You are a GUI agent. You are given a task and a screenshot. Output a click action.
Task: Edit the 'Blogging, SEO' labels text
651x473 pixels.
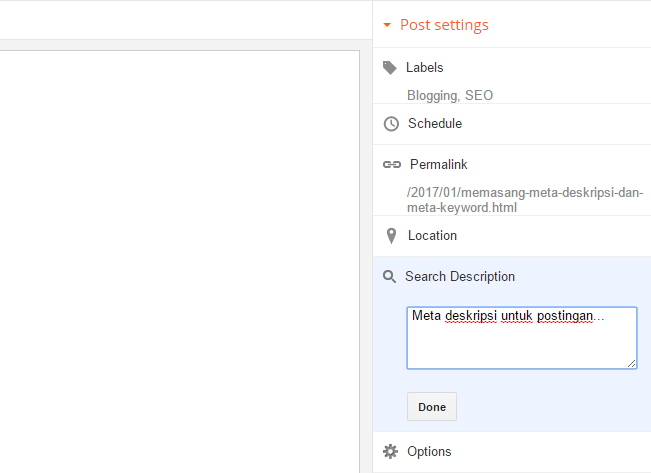pyautogui.click(x=450, y=96)
